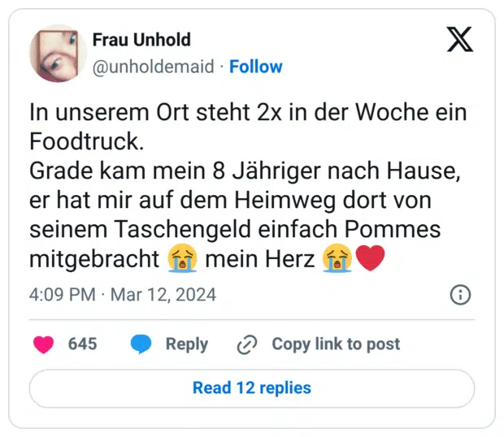Viewport: 504px width, 437px height.
Task: Click the X logo
Action: [459, 39]
